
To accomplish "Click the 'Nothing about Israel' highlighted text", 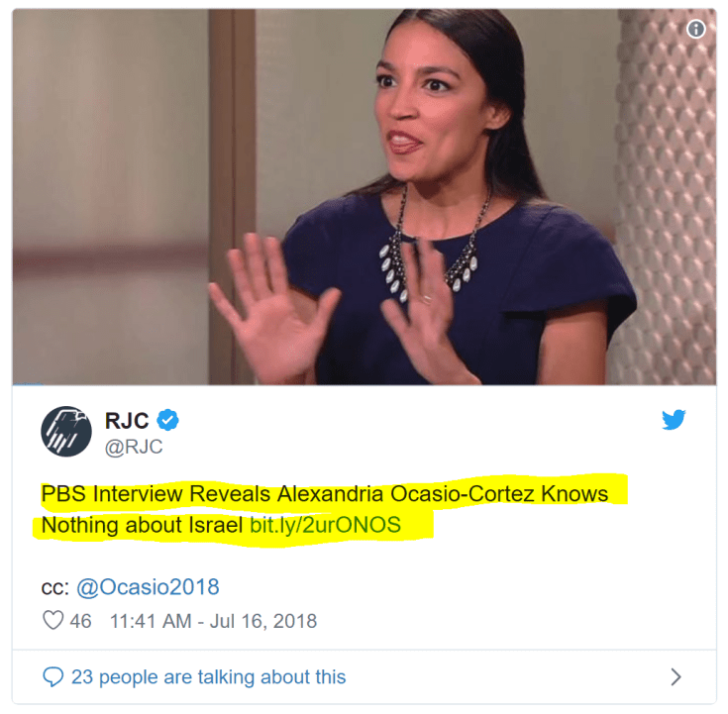I will 142,525.
